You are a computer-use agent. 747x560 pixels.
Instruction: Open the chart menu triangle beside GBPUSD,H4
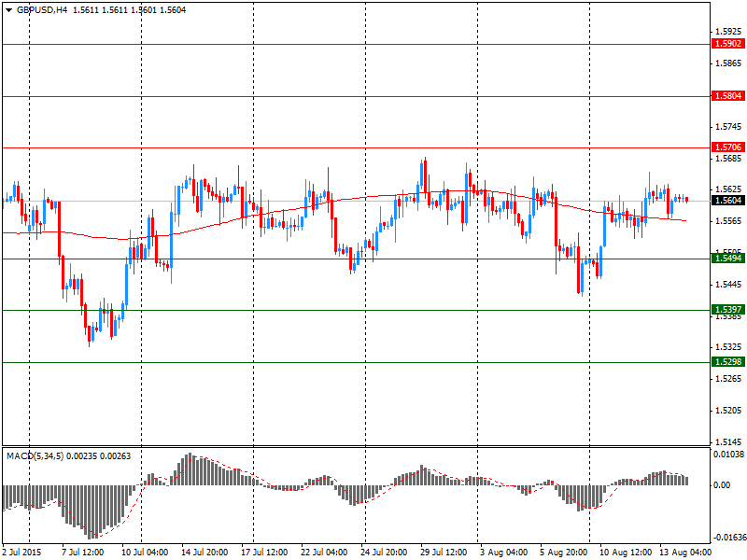8,10
